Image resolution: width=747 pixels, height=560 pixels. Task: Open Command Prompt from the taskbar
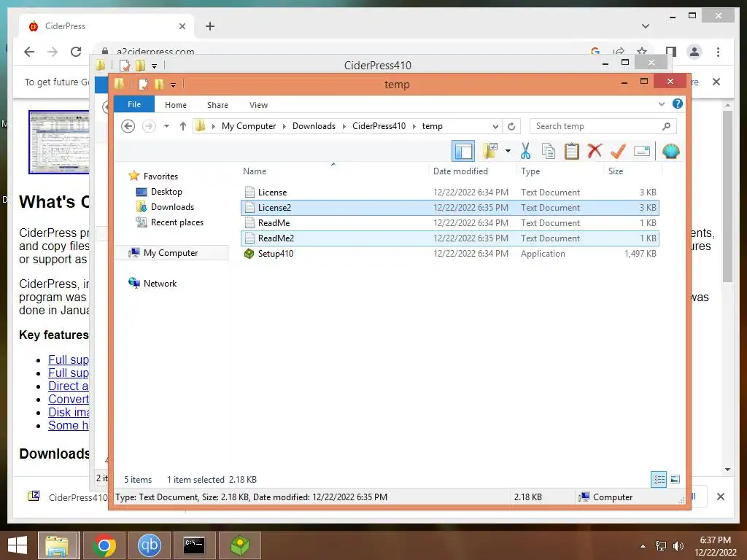194,545
